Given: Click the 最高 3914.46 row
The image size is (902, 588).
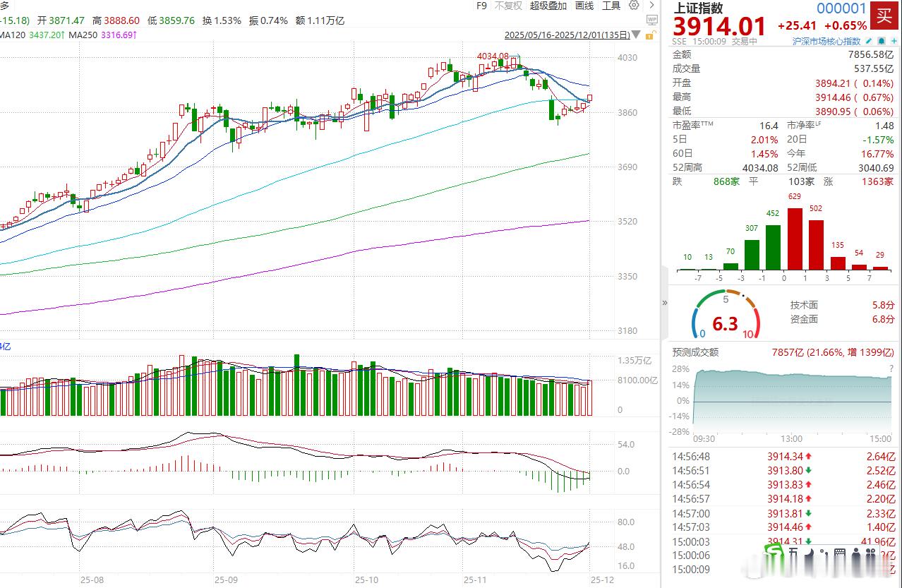Looking at the screenshot, I should (x=783, y=97).
